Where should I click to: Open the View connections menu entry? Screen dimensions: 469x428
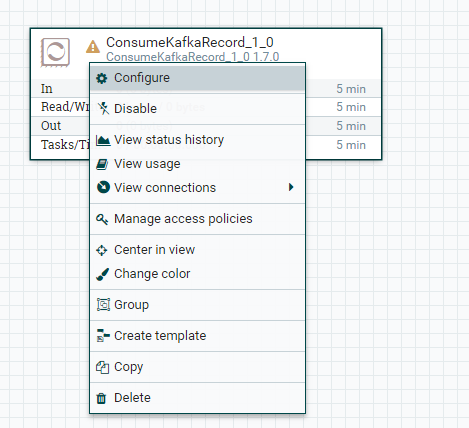(197, 188)
